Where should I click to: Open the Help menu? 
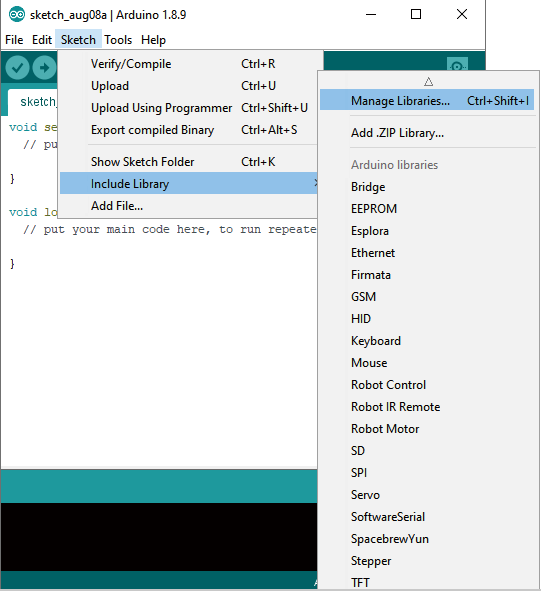tap(153, 40)
